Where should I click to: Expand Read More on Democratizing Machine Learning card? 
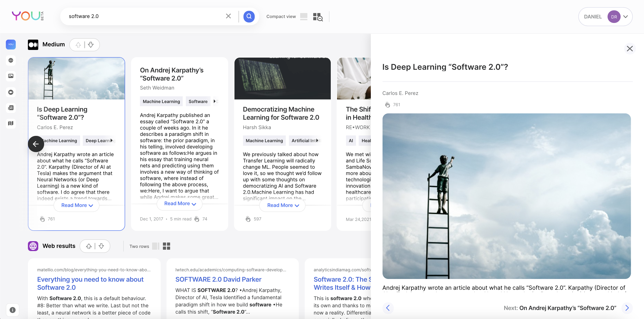(282, 205)
